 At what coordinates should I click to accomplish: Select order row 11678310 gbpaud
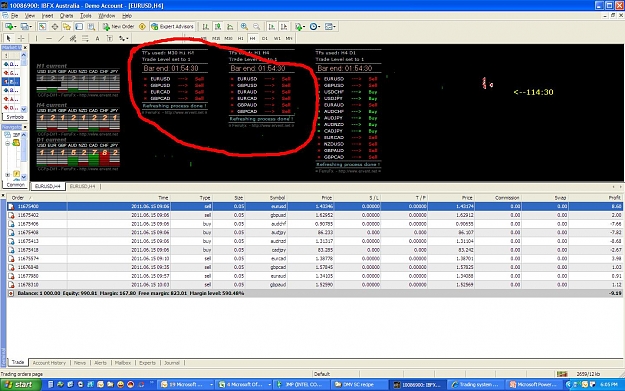click(314, 285)
